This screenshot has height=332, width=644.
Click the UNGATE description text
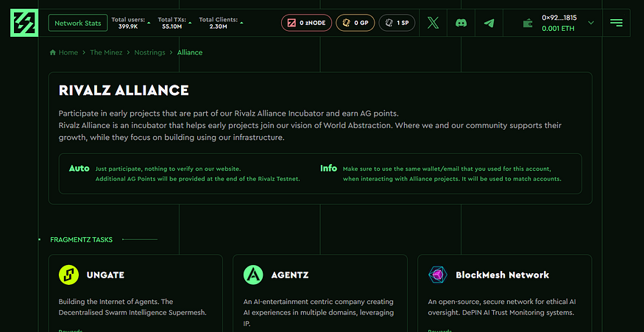[x=132, y=307]
